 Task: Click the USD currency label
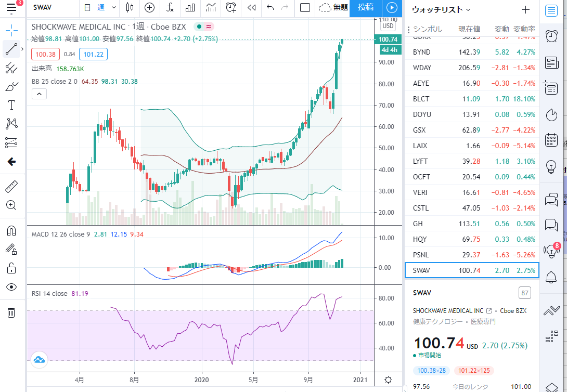(388, 26)
